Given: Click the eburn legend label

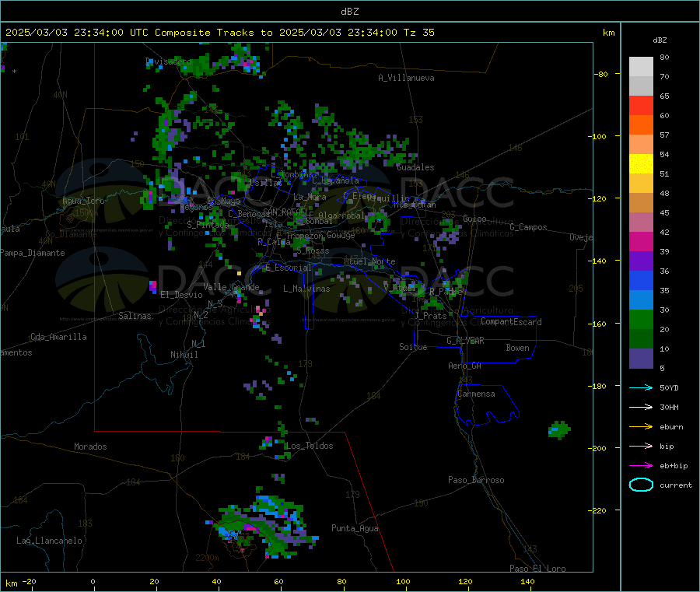Looking at the screenshot, I should [671, 427].
